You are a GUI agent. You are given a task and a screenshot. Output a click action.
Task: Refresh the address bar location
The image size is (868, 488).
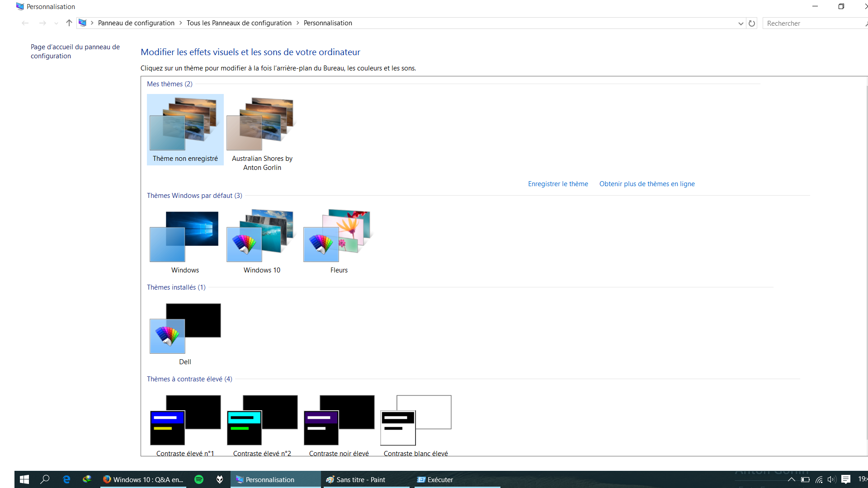click(752, 23)
